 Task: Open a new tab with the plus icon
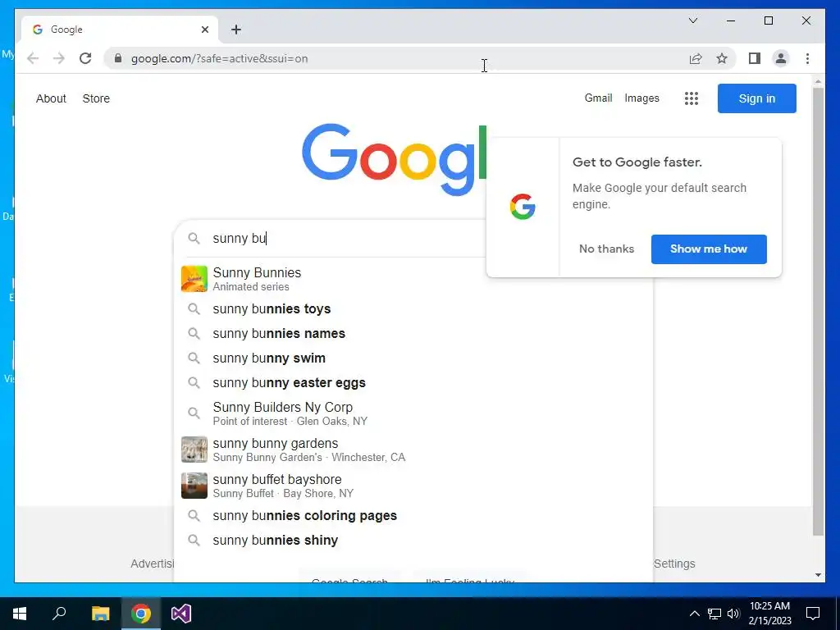[236, 30]
